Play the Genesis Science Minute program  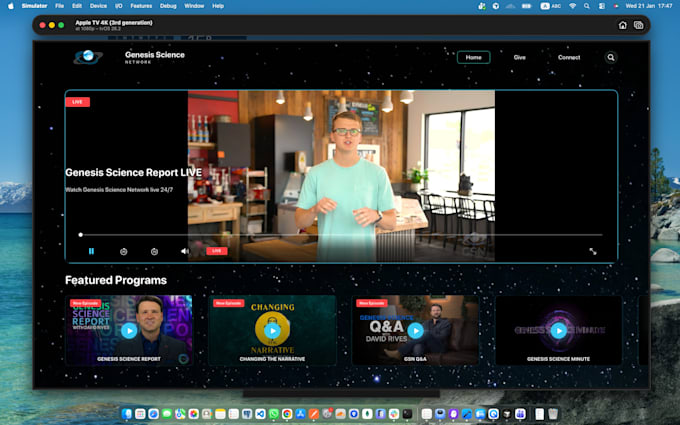pos(559,330)
